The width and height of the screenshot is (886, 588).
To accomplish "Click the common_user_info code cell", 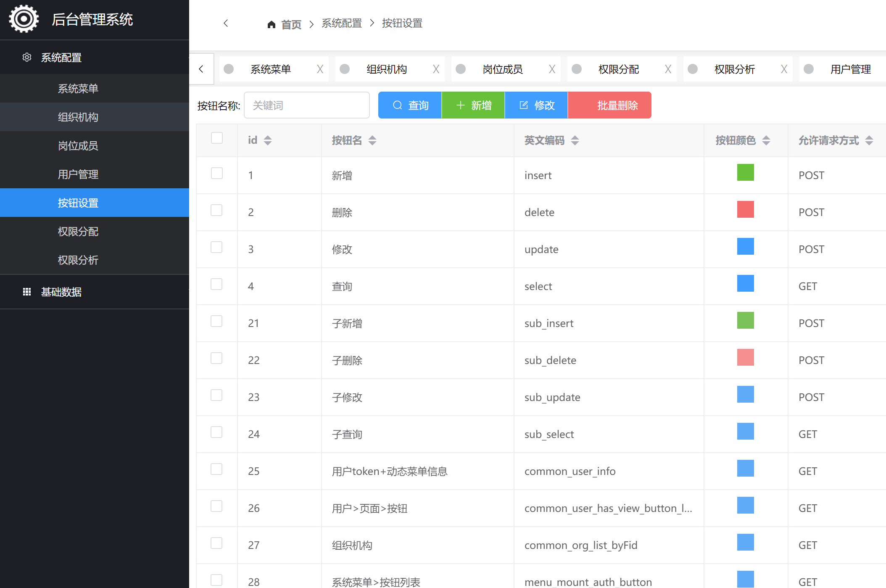I will (x=609, y=471).
